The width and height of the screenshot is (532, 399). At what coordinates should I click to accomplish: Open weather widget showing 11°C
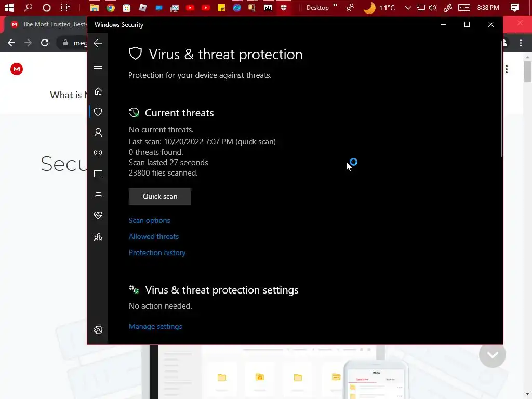coord(379,7)
